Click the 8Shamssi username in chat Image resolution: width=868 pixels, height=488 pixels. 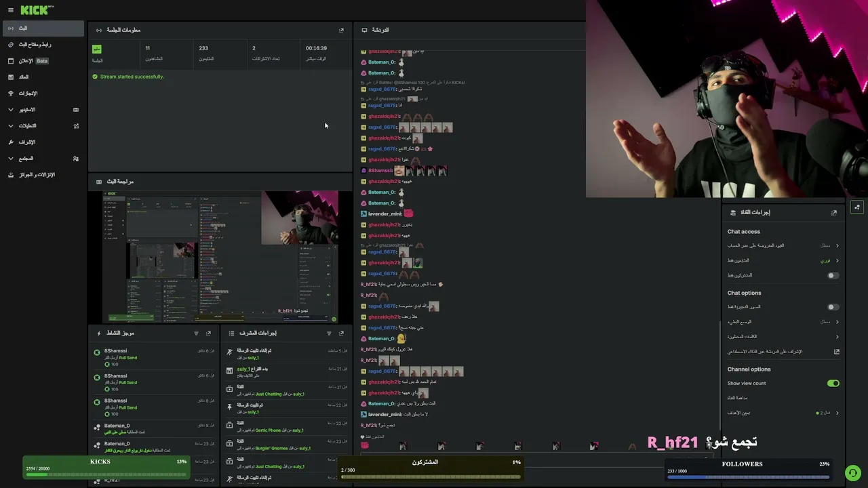pyautogui.click(x=380, y=170)
